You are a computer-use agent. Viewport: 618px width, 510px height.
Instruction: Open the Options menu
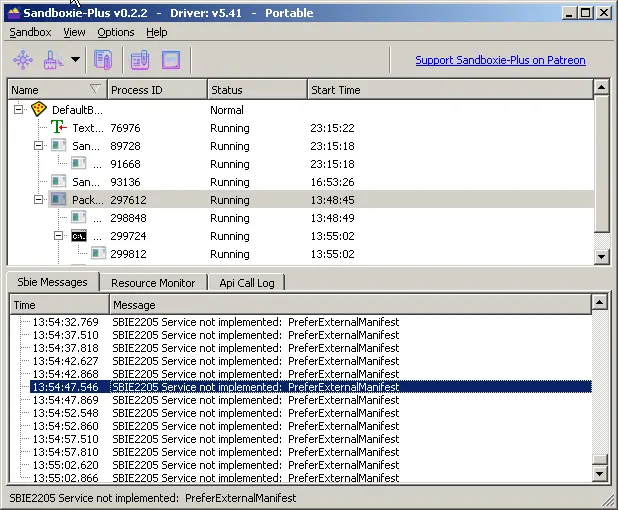[116, 32]
